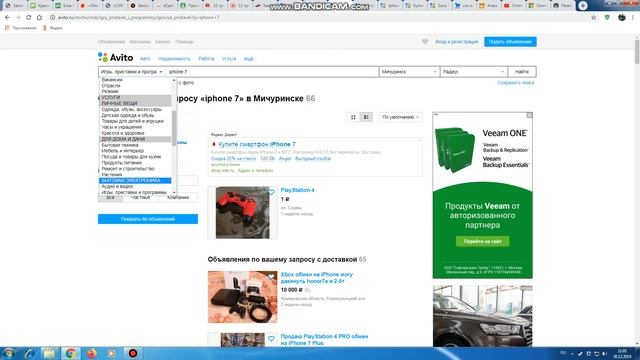
Task: Open the category dropdown in search bar
Action: 132,72
